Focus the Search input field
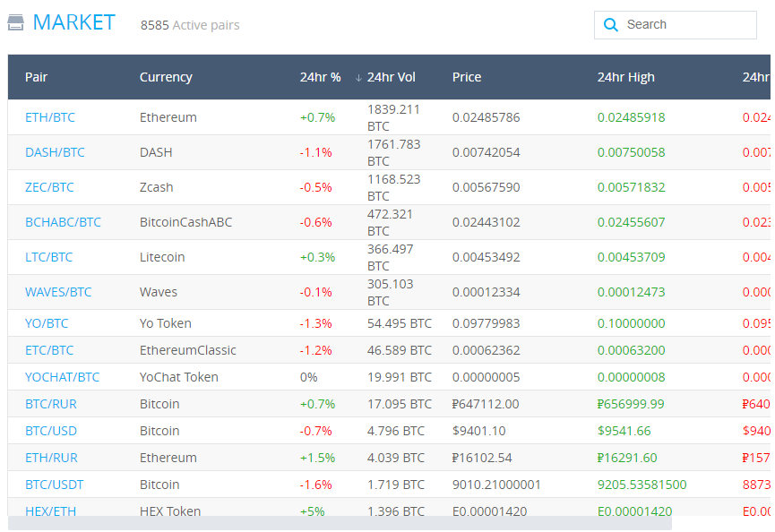The height and width of the screenshot is (532, 775). click(x=676, y=25)
